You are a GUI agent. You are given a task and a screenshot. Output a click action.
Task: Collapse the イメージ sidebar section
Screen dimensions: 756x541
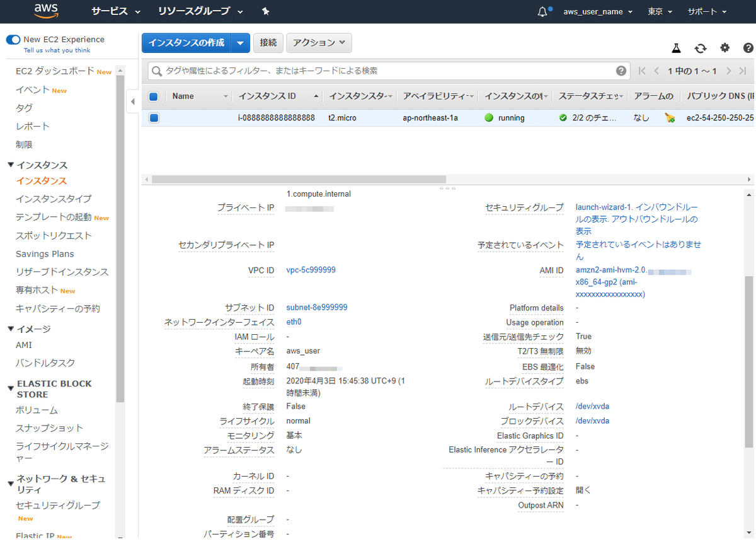[11, 329]
